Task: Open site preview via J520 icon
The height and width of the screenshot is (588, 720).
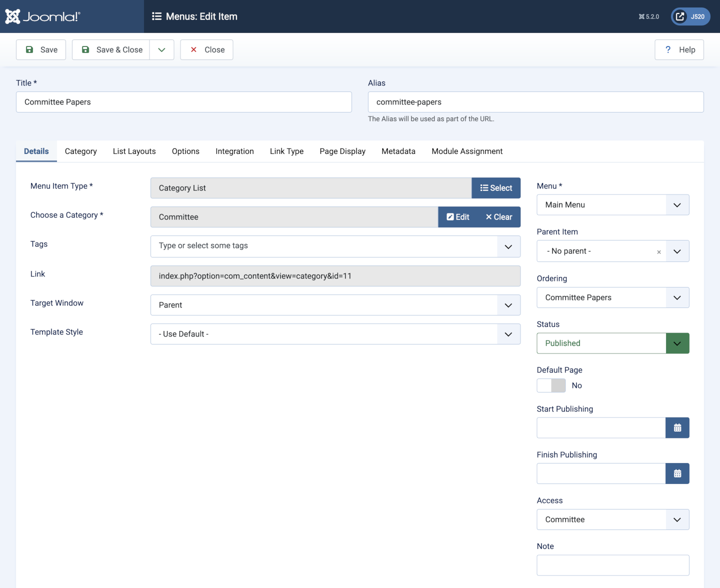Action: pos(690,16)
